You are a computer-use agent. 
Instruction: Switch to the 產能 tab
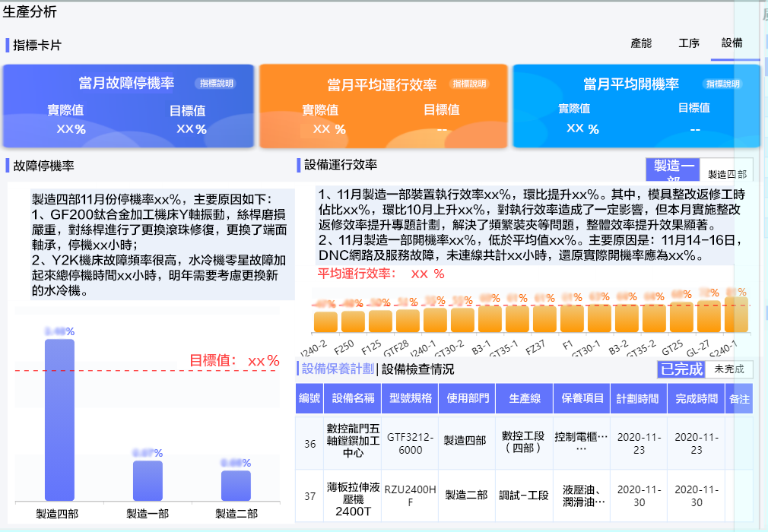click(x=643, y=43)
